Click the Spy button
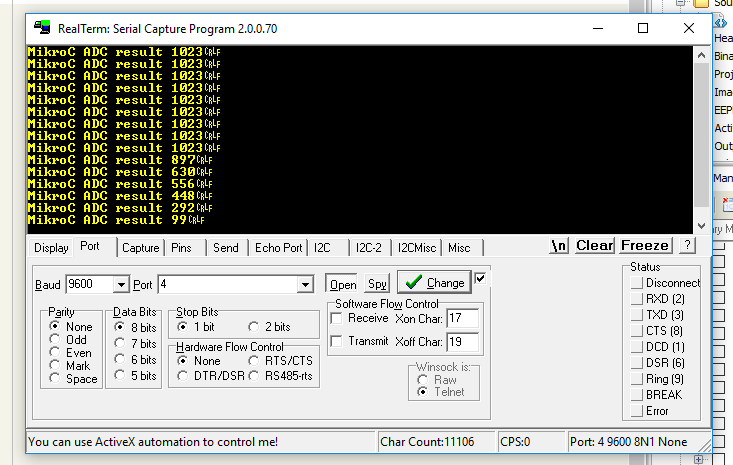Image resolution: width=733 pixels, height=465 pixels. [x=377, y=284]
